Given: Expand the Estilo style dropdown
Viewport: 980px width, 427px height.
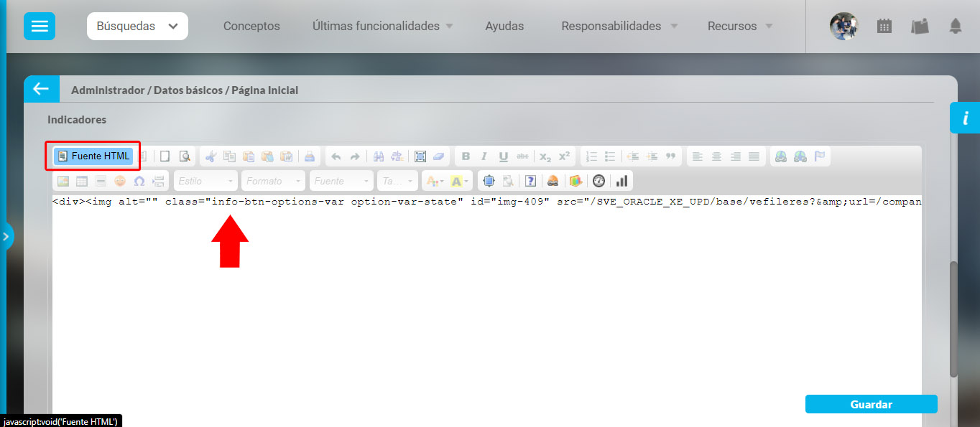Looking at the screenshot, I should (205, 181).
